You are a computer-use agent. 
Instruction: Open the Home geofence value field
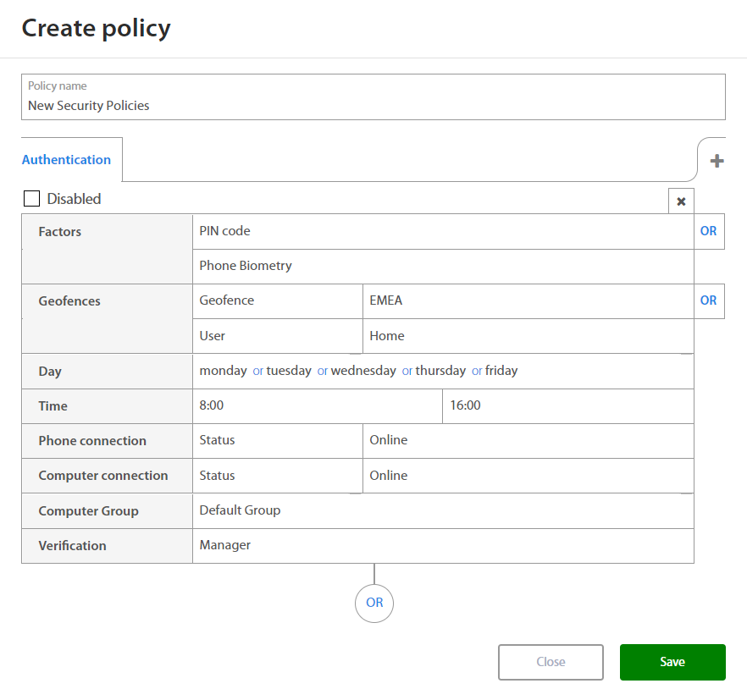pyautogui.click(x=527, y=336)
